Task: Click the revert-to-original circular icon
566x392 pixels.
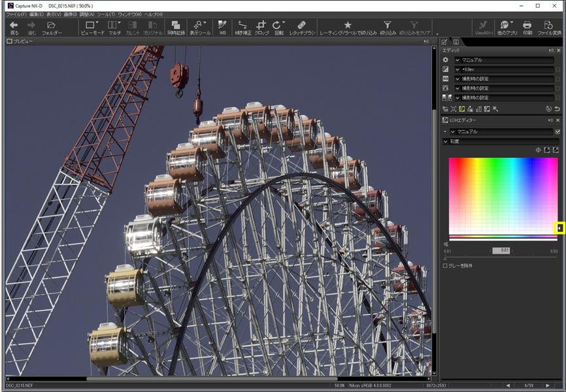Action: (548, 109)
